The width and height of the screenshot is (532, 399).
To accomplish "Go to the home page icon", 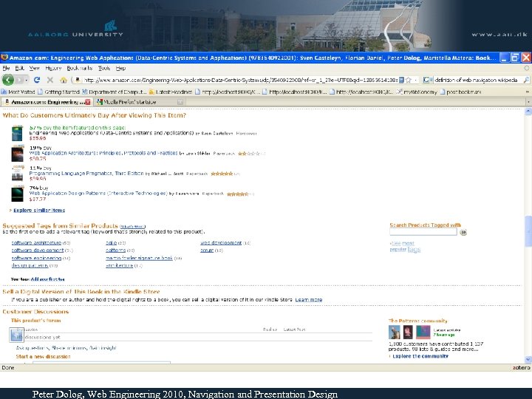I will pos(63,80).
